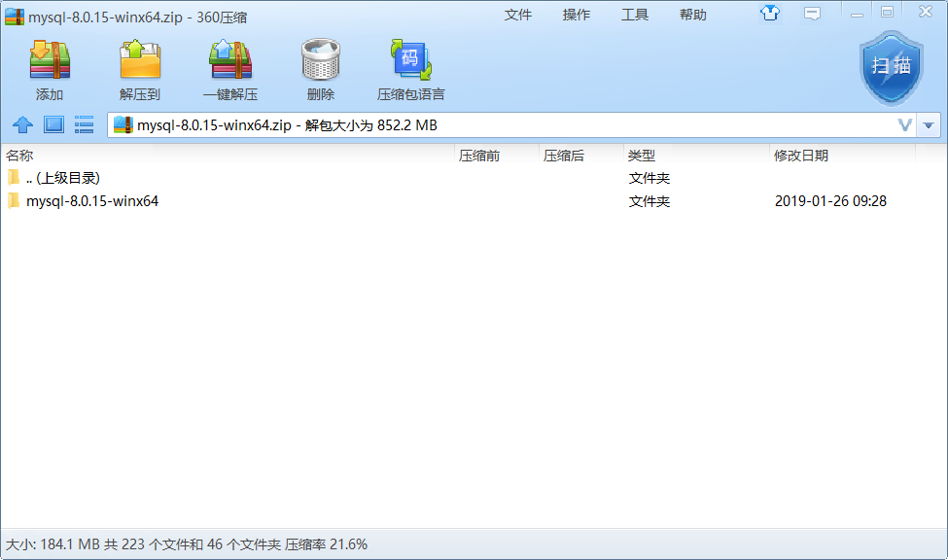Expand the address bar dropdown arrow

(x=929, y=125)
